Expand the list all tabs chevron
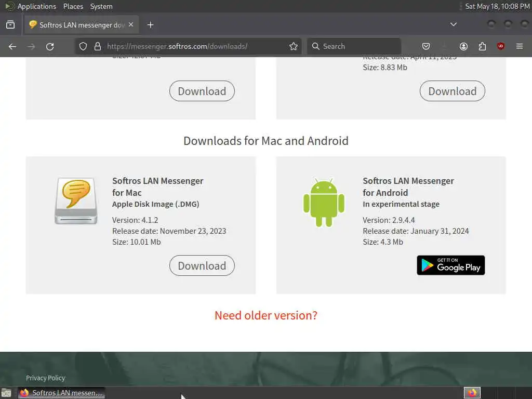532x399 pixels. [453, 24]
